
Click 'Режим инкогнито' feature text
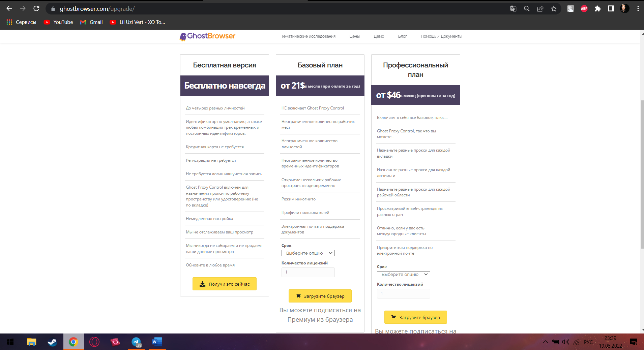click(x=298, y=199)
